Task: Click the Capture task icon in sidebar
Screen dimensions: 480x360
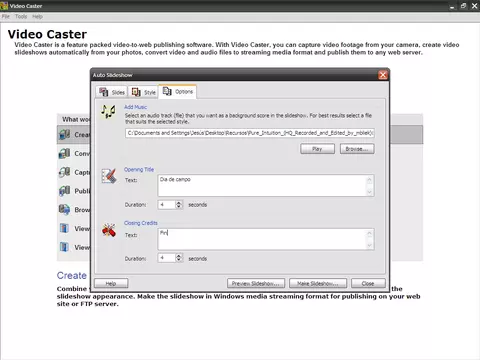Action: (64, 172)
